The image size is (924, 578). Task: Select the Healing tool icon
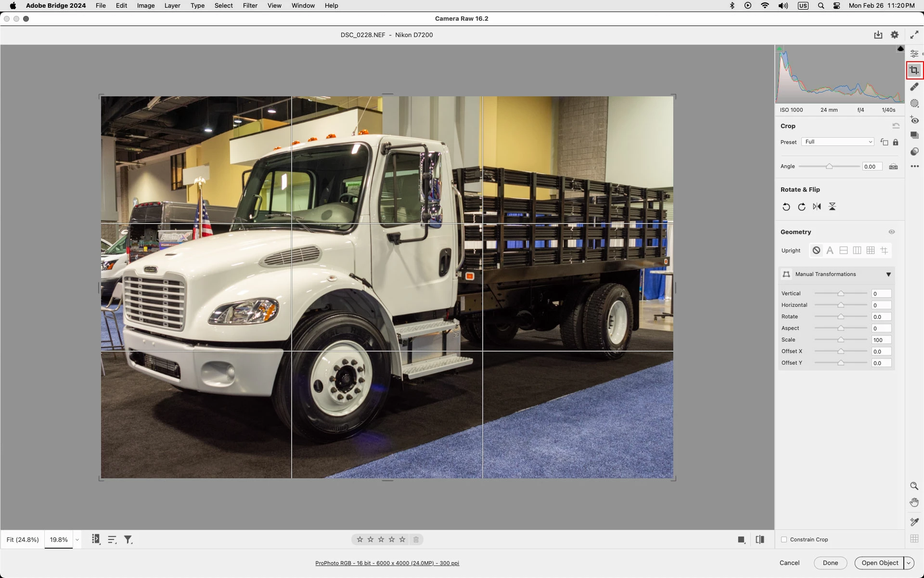(914, 87)
